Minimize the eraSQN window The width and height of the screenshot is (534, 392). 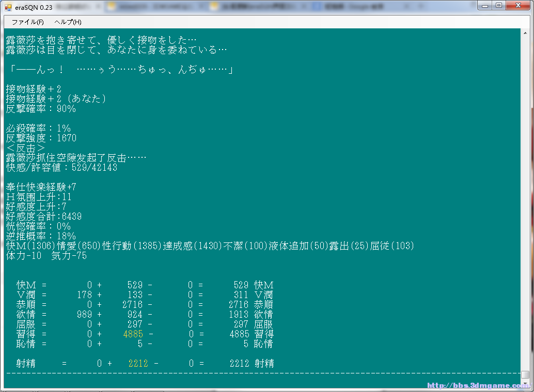[485, 6]
